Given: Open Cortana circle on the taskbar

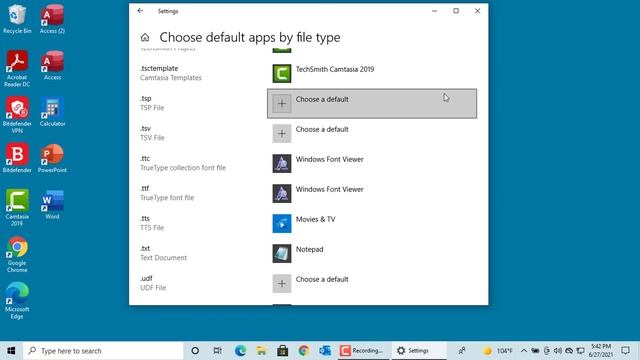Looking at the screenshot, I should point(195,351).
